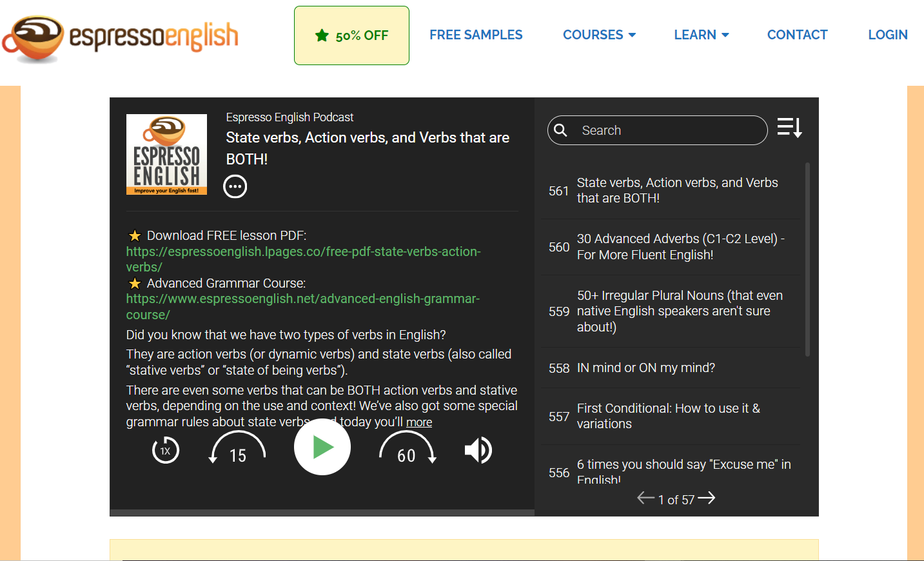Select episode 556 Excuse me
Image resolution: width=924 pixels, height=561 pixels.
(x=671, y=466)
